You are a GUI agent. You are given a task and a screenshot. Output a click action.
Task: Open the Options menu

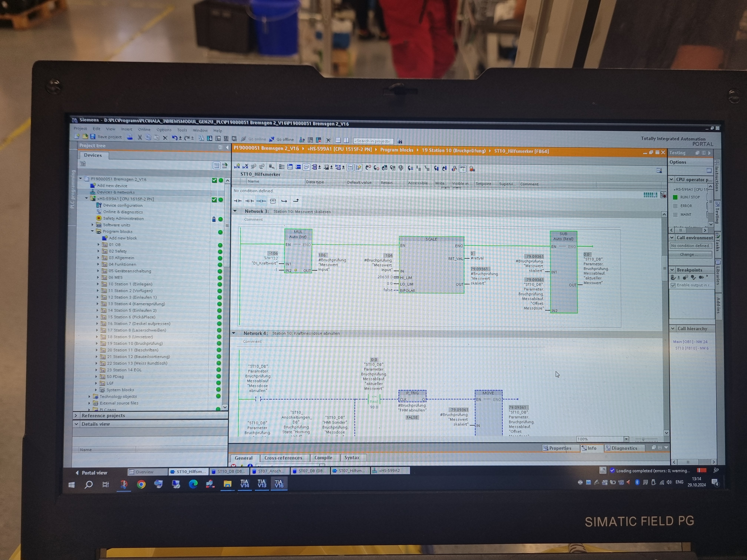coord(164,130)
